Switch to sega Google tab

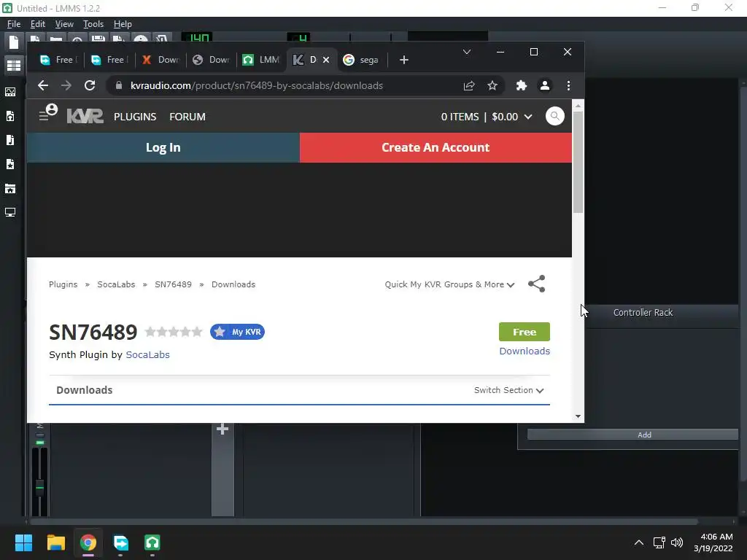[x=362, y=60]
